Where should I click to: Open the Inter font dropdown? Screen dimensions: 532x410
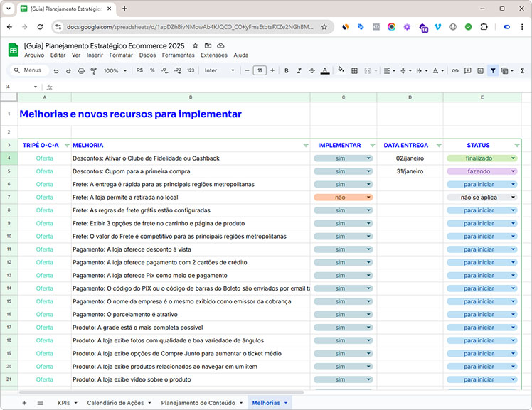pos(219,70)
